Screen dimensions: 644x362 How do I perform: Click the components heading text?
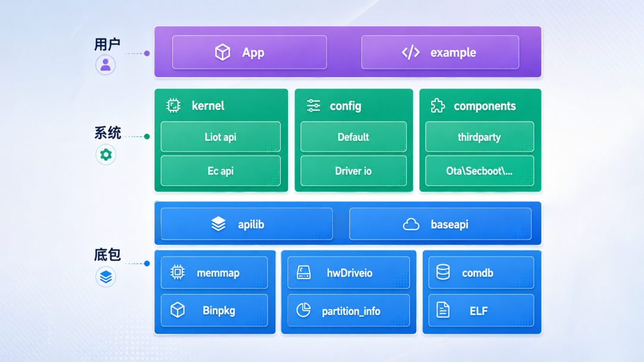click(x=485, y=106)
